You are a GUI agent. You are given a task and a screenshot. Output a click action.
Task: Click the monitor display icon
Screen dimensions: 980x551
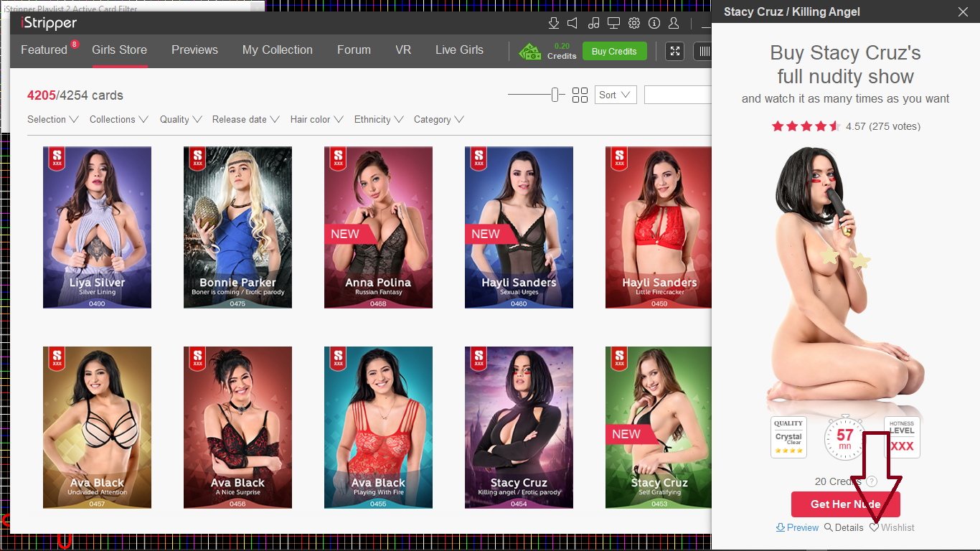[x=613, y=23]
